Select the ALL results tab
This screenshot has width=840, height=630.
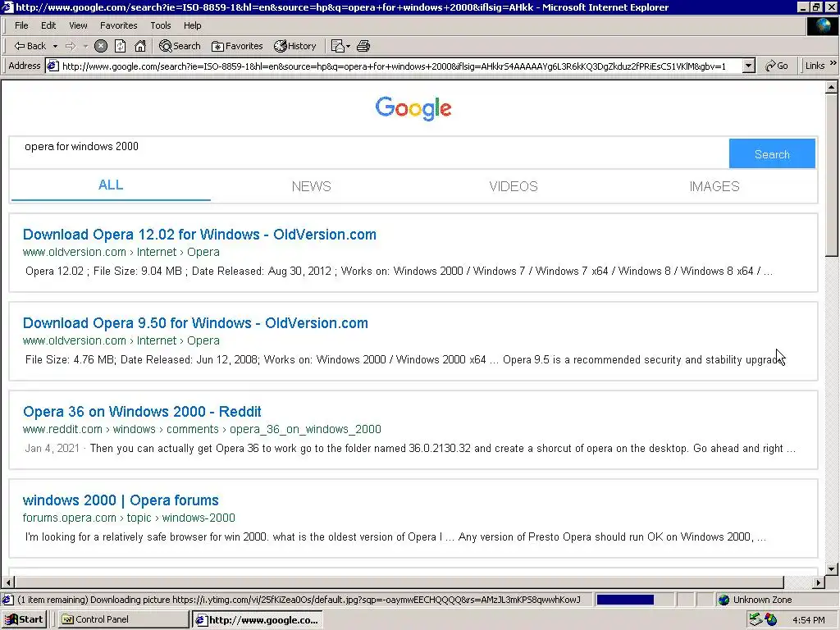(111, 185)
